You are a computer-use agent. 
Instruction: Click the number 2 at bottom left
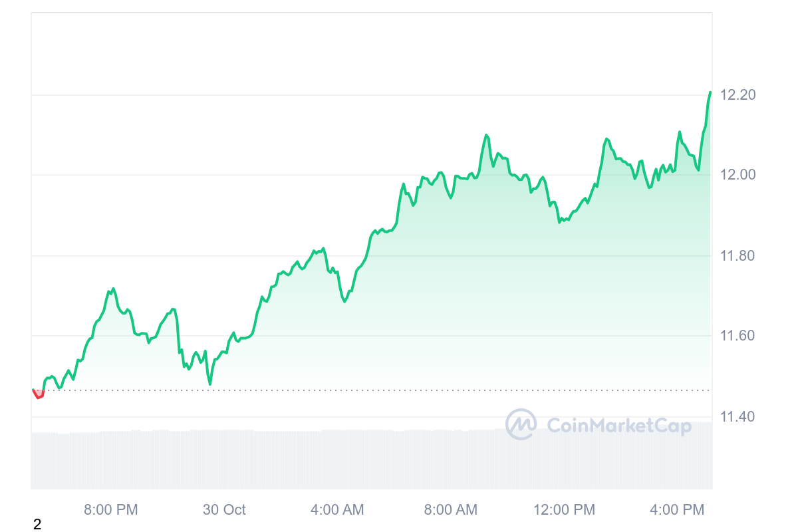click(x=37, y=525)
